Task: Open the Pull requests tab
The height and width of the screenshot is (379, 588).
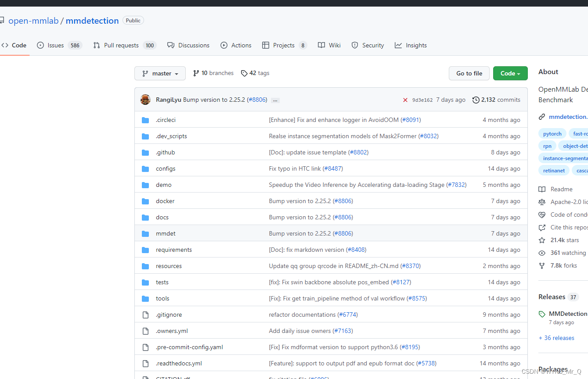Action: point(125,45)
